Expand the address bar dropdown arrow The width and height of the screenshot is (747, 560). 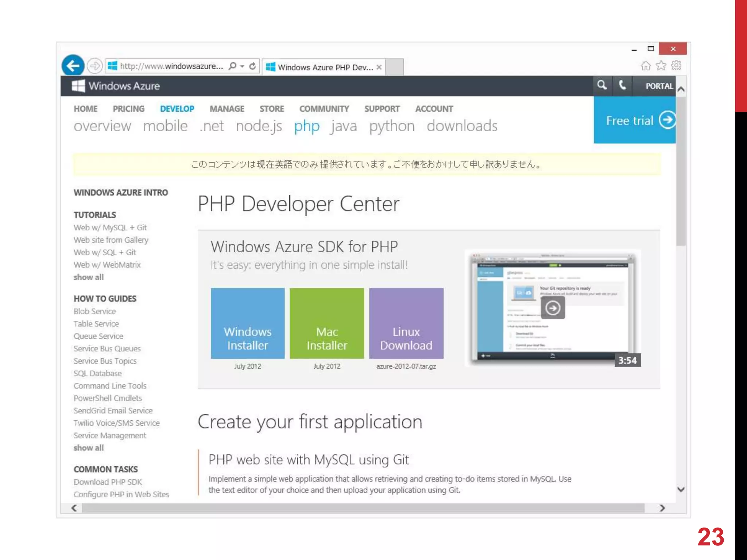coord(242,66)
